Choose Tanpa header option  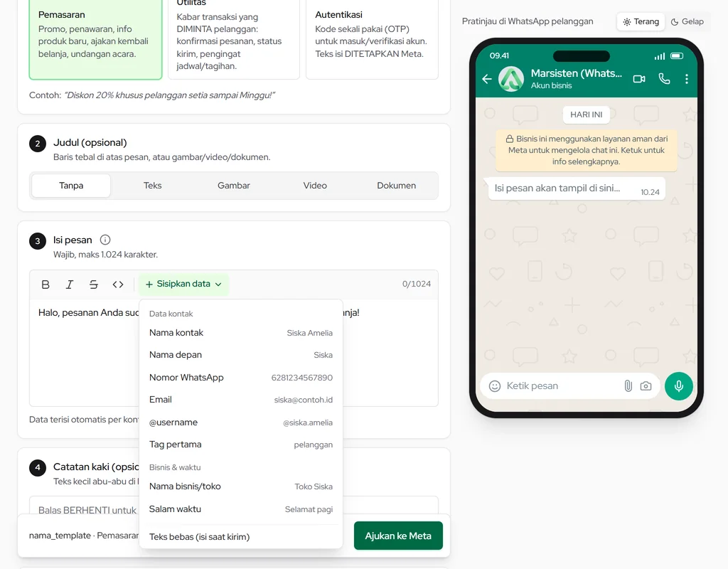[71, 186]
